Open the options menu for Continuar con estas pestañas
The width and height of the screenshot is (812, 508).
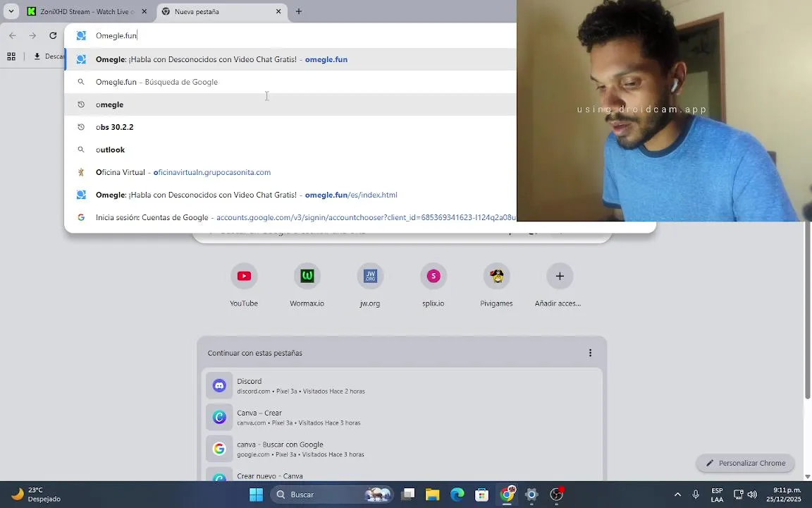click(x=590, y=353)
